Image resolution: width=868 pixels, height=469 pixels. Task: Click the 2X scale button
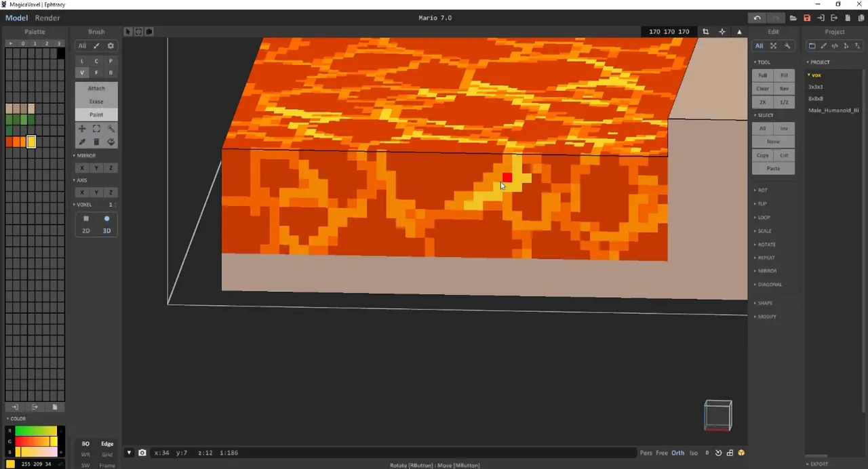(x=763, y=102)
